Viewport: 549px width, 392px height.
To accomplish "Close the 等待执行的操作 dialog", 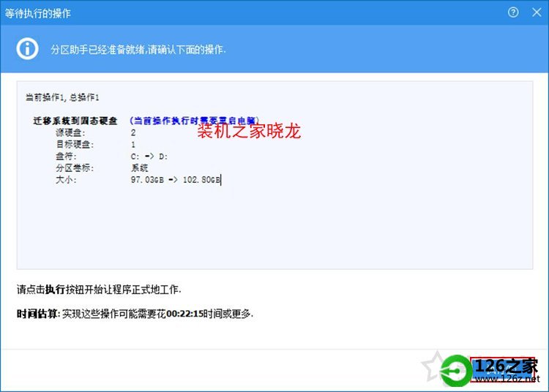I will 537,12.
